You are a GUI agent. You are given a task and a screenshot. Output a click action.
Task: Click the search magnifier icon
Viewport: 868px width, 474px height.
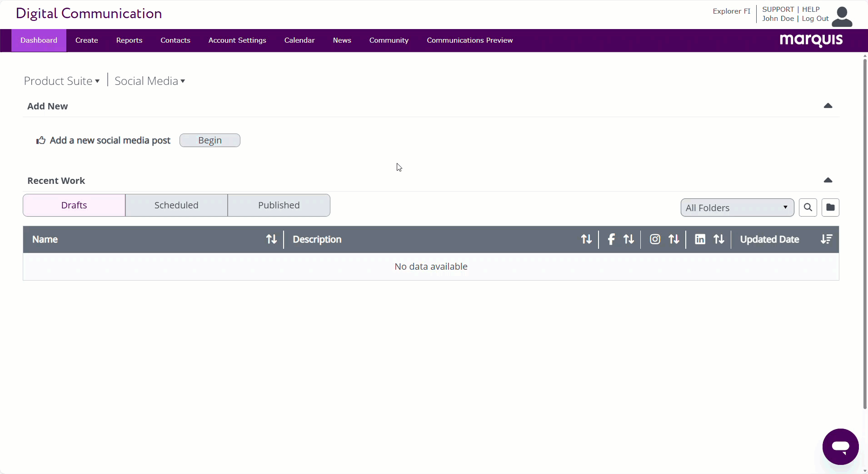coord(808,207)
